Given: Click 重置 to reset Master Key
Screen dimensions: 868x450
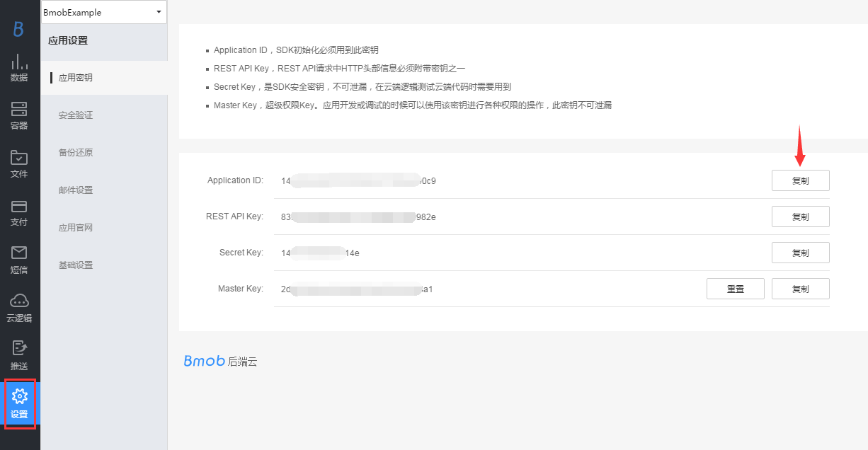Looking at the screenshot, I should pyautogui.click(x=735, y=289).
